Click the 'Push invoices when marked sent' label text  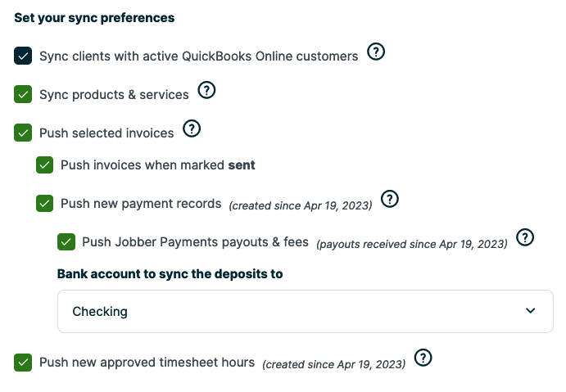click(157, 165)
